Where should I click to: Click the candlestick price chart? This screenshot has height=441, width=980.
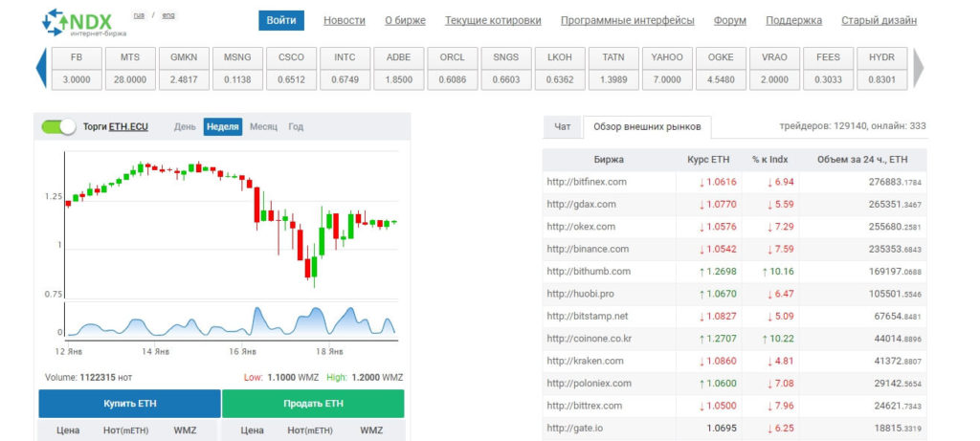232,225
